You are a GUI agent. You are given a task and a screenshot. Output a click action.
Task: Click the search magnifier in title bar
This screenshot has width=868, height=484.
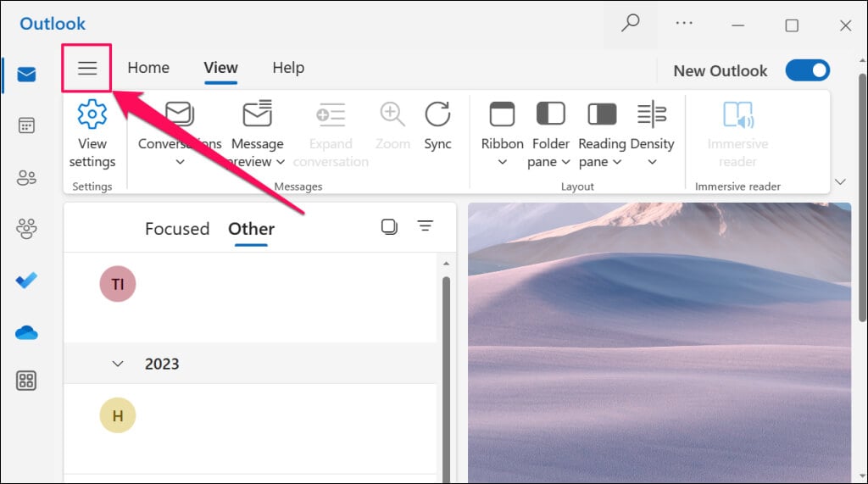630,23
